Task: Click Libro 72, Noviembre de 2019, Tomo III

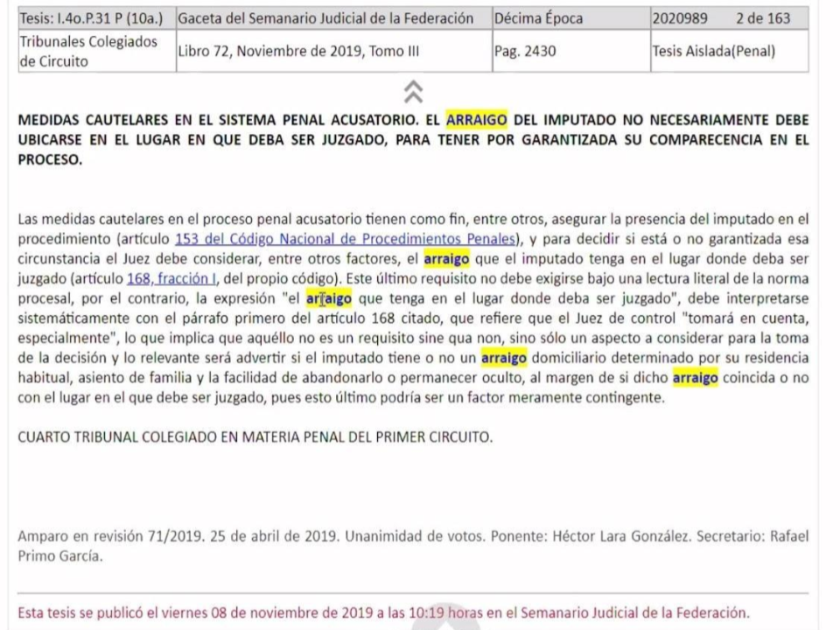Action: coord(298,52)
